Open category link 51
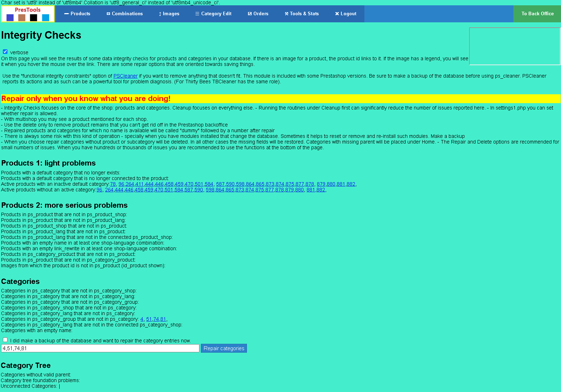 point(149,319)
